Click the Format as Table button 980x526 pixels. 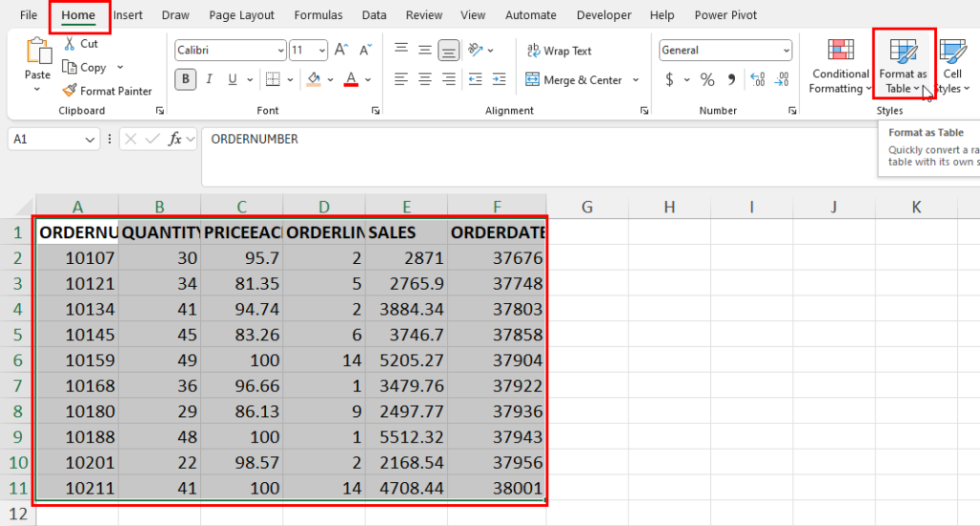point(903,65)
